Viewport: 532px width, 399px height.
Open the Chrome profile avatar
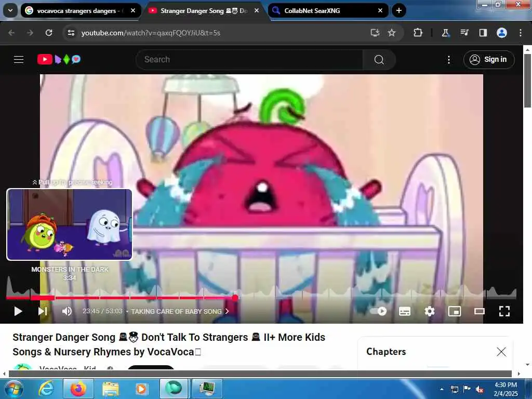click(502, 33)
